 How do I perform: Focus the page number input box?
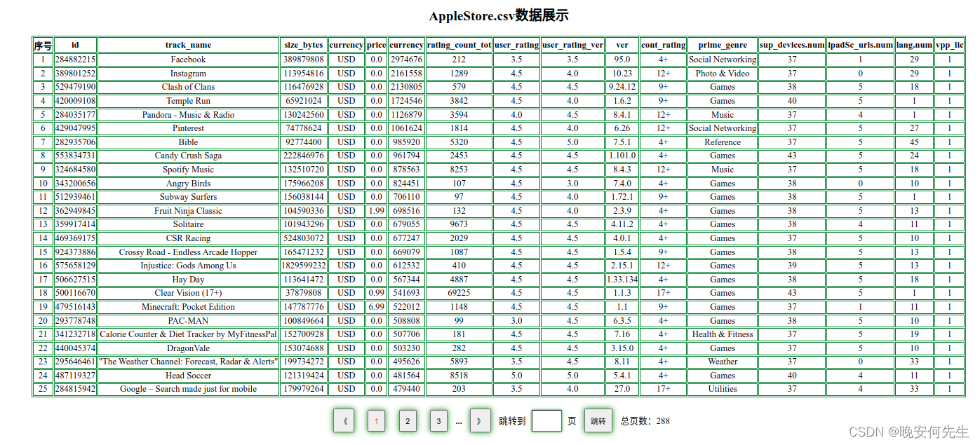(546, 421)
